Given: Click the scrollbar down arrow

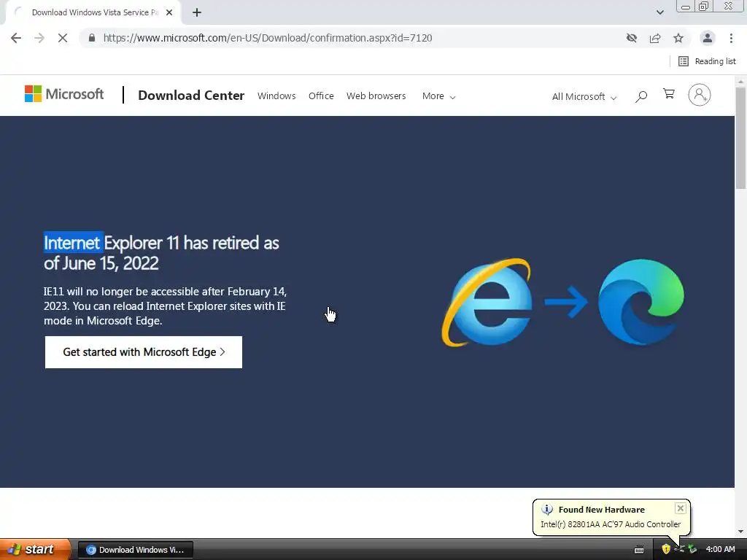Looking at the screenshot, I should click(740, 532).
